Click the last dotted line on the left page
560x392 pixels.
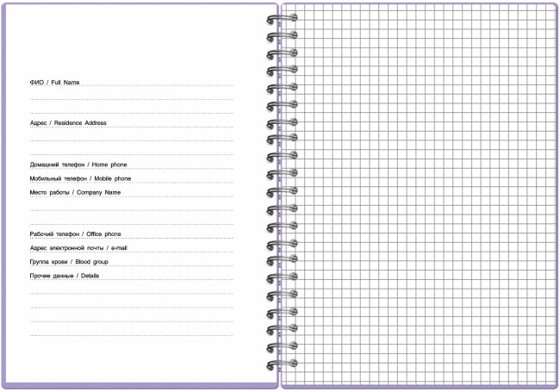point(131,335)
